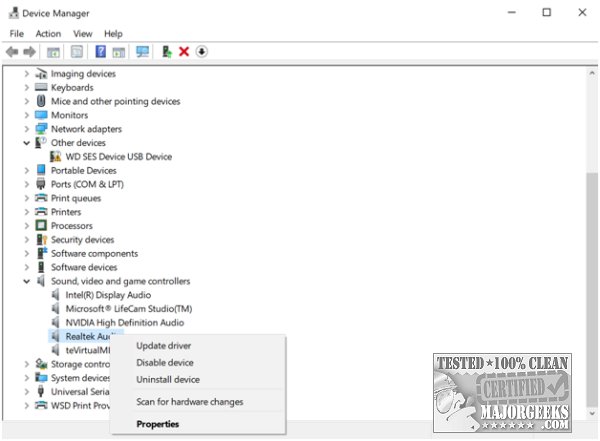The width and height of the screenshot is (600, 441).
Task: Expand the Ports (COM & LPT) node
Action: (x=26, y=184)
